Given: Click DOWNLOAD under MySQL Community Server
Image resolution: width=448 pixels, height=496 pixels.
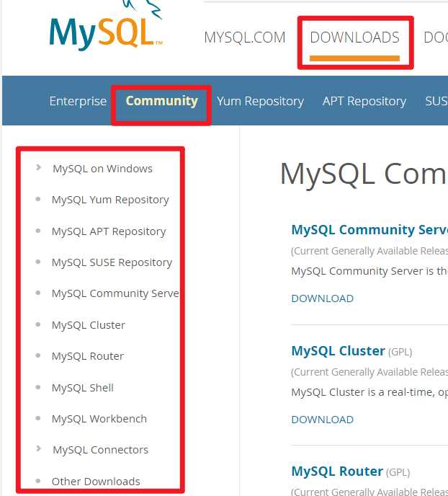Looking at the screenshot, I should tap(322, 298).
